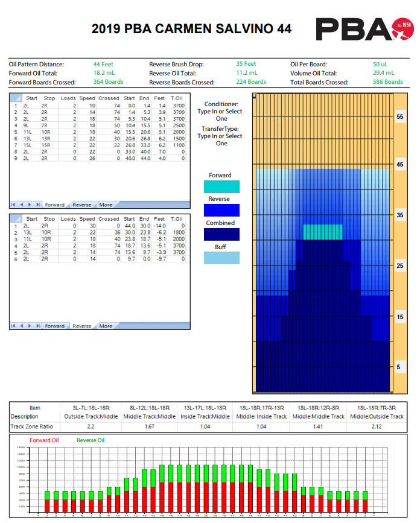
Task: Click '18L-18R:12R-8R' item header
Action: pyautogui.click(x=318, y=408)
